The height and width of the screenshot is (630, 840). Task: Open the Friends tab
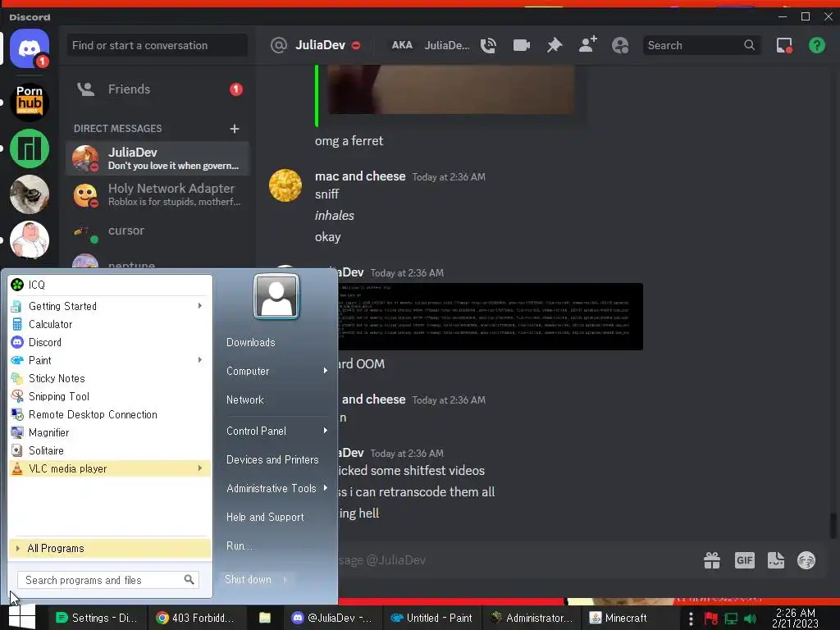157,89
